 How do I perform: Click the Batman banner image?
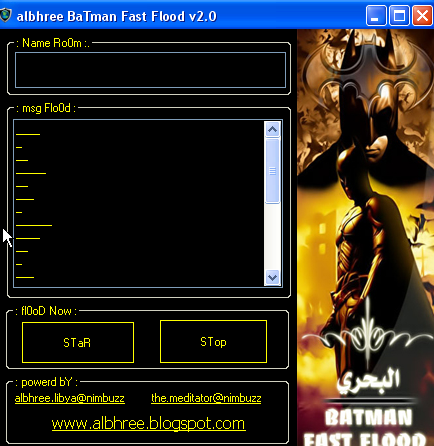[x=365, y=237]
